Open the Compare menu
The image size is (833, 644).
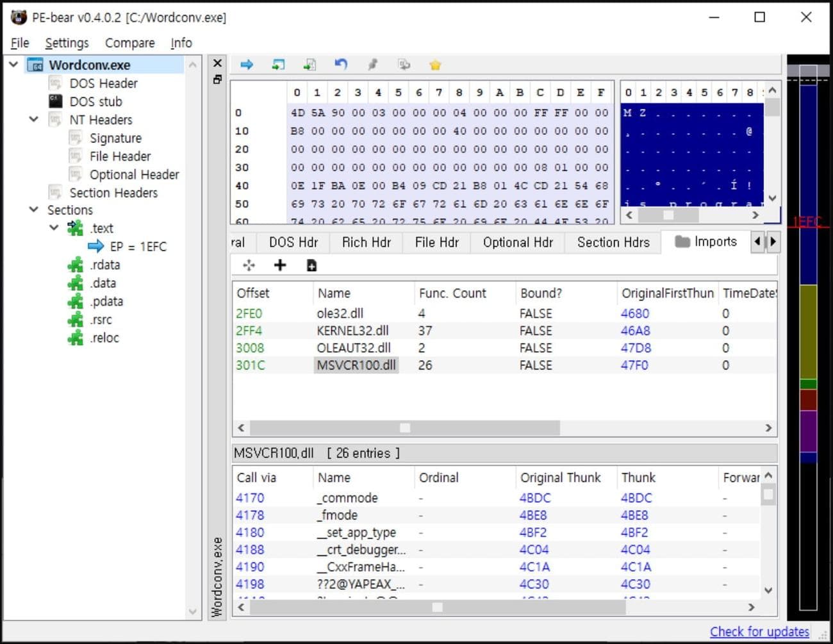tap(129, 42)
